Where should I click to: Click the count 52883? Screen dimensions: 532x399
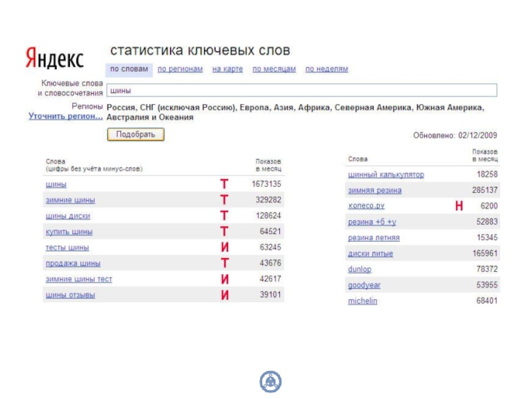(x=487, y=222)
